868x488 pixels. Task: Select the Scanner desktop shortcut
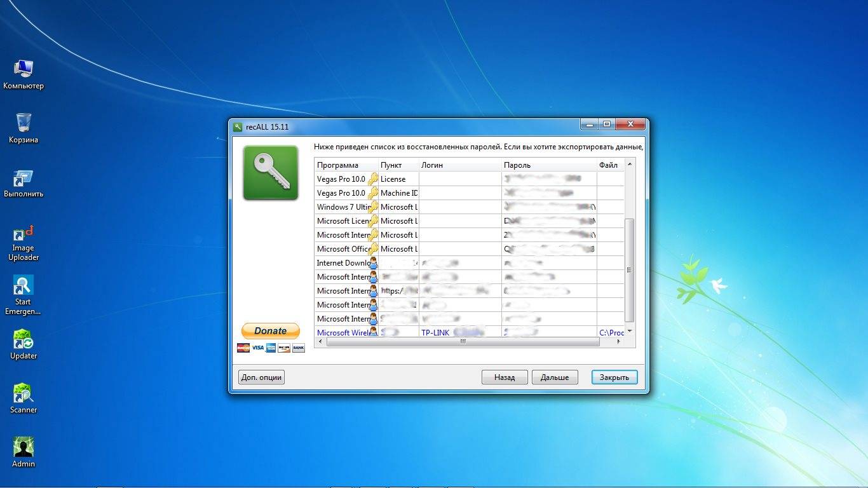[24, 398]
